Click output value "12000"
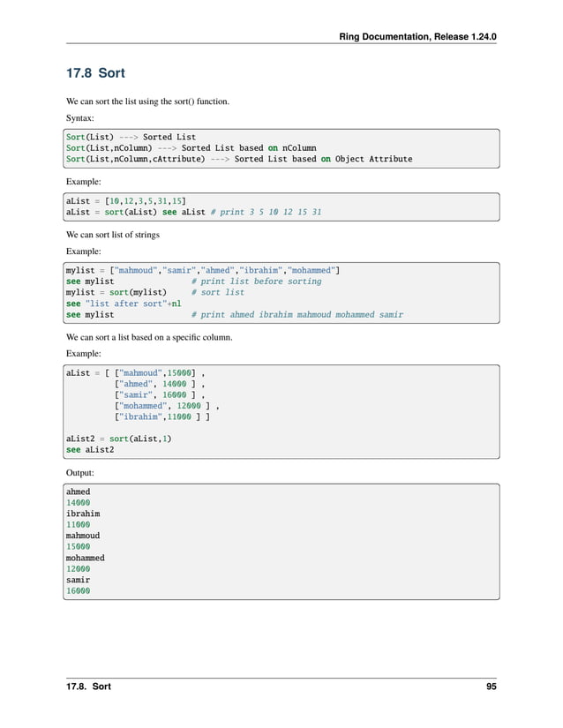The image size is (563, 728). (78, 569)
